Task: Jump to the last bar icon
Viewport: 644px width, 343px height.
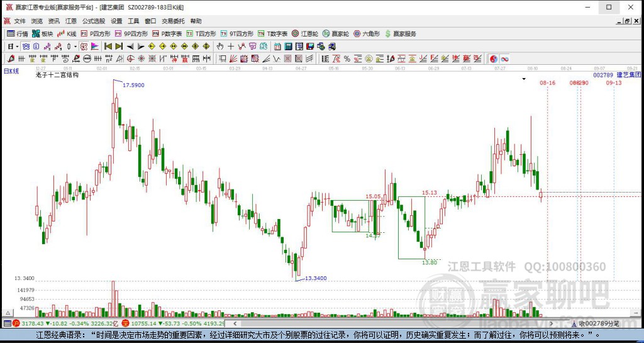Action: [119, 47]
